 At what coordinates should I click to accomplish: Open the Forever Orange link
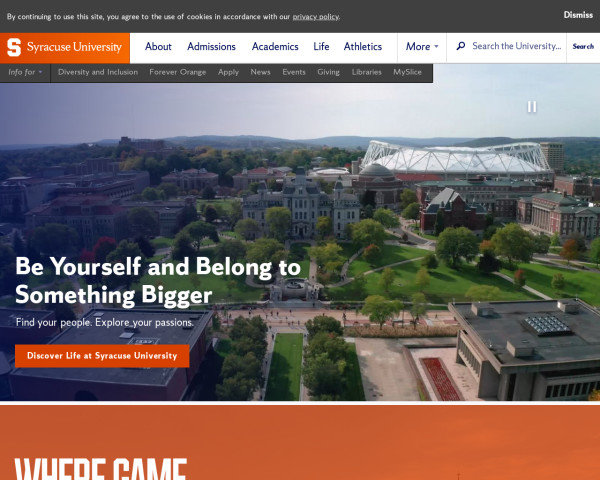coord(178,72)
